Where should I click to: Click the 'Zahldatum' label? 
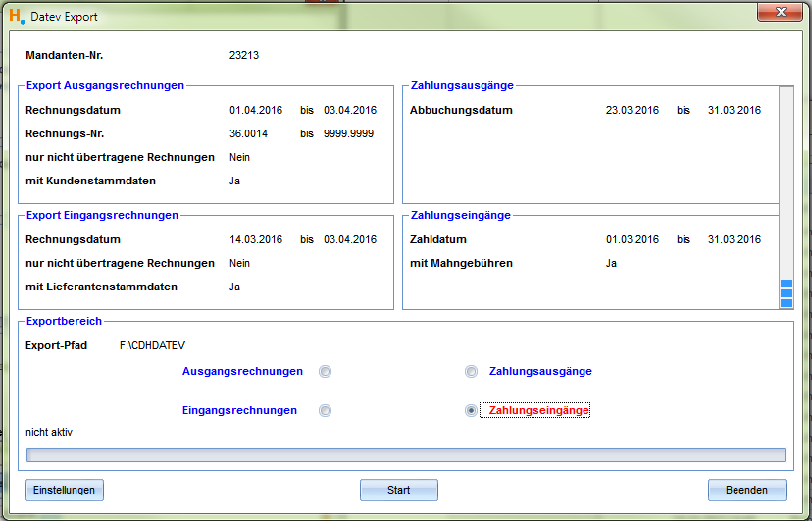coord(438,239)
